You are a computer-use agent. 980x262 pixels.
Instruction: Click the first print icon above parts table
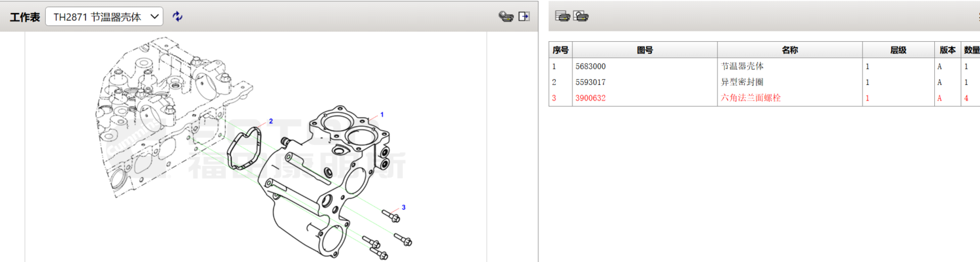pyautogui.click(x=563, y=16)
